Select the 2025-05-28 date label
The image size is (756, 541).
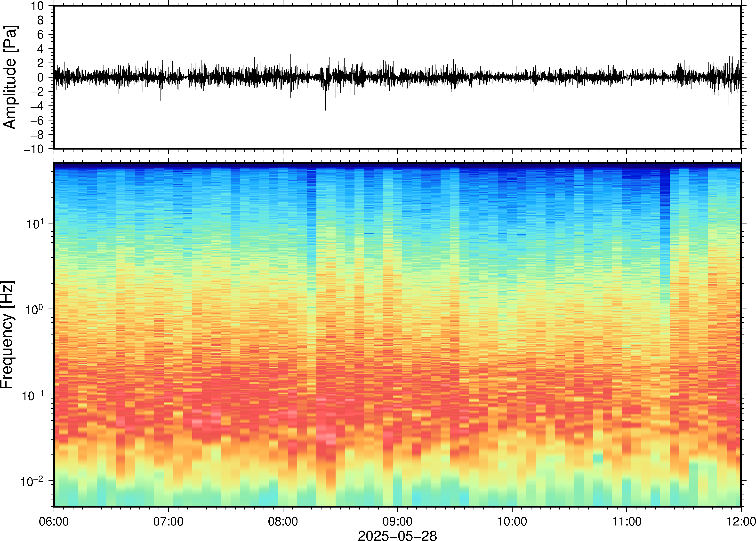click(397, 536)
